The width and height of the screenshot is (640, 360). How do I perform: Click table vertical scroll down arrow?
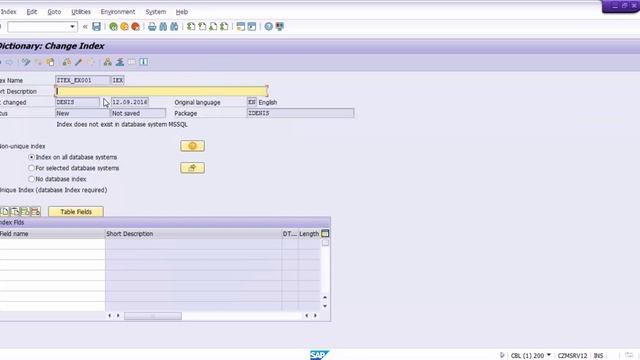pos(325,306)
